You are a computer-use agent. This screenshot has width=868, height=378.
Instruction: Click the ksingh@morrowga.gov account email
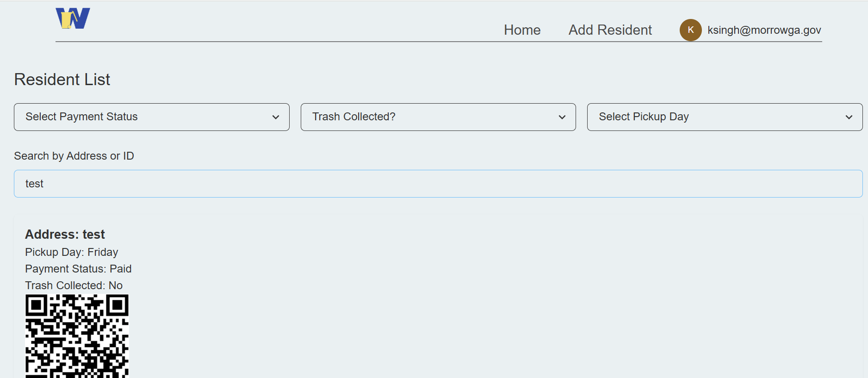pos(764,30)
